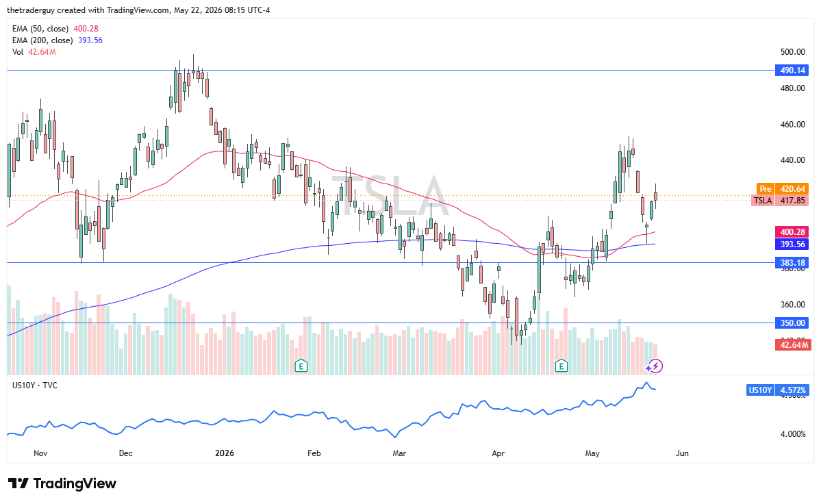Viewport: 821px width, 504px height.
Task: Click the Pre 420.64 pre-market price label
Action: coord(782,189)
